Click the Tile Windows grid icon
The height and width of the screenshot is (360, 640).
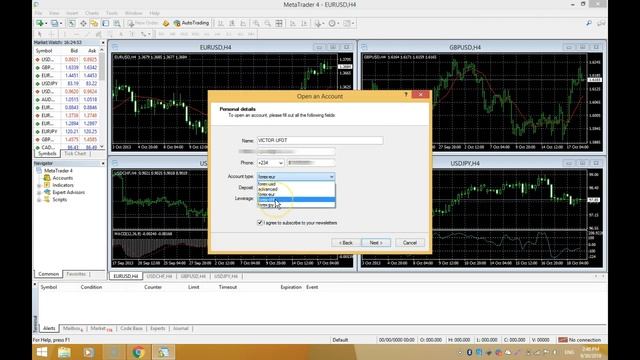click(279, 23)
